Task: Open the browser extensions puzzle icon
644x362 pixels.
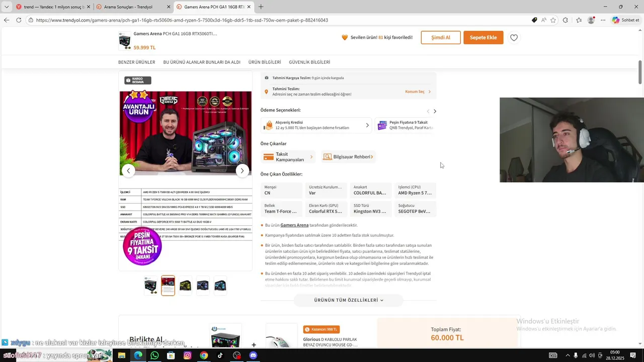Action: pos(566,20)
